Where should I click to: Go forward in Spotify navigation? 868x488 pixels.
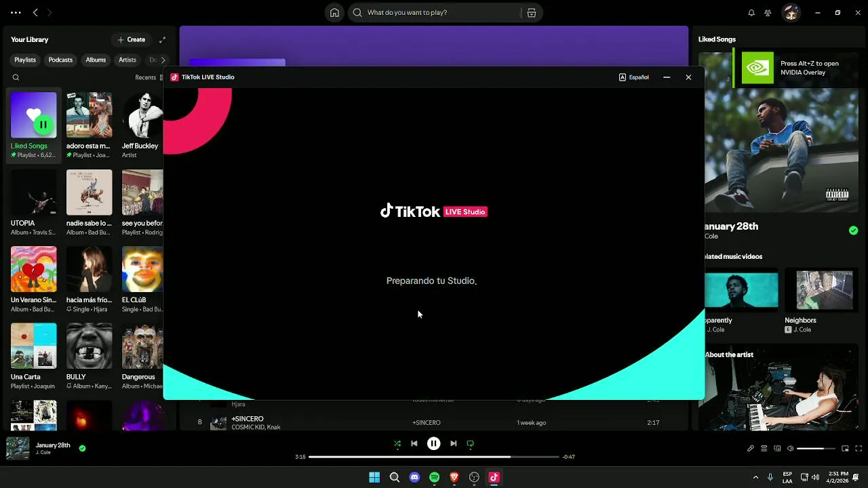coord(50,12)
